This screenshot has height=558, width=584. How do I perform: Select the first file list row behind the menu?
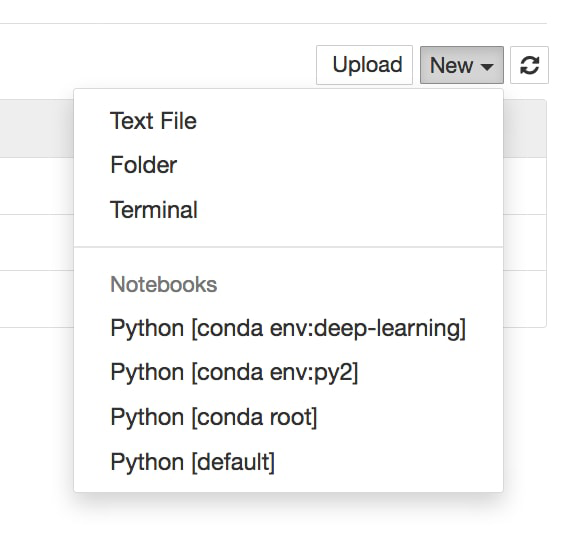point(36,186)
